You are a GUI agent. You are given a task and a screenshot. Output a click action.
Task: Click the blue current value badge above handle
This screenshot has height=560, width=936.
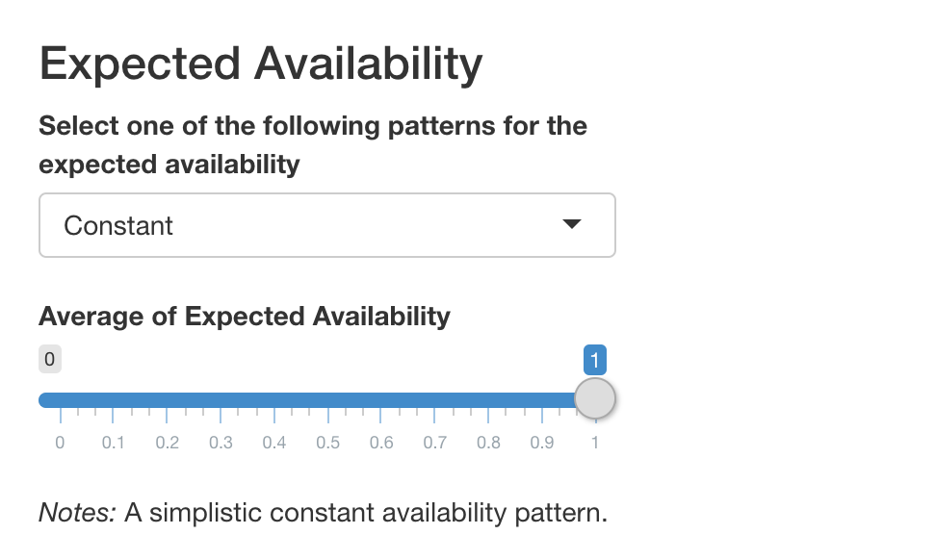[x=595, y=361]
